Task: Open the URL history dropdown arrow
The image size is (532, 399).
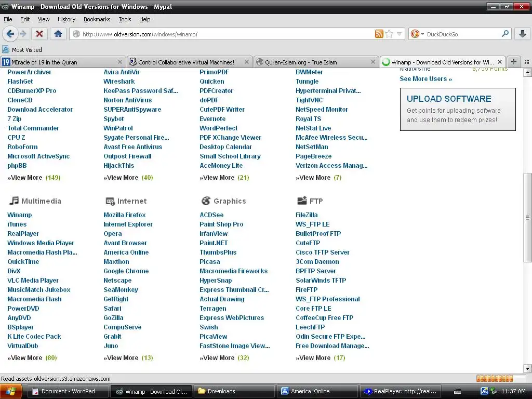Action: point(400,34)
